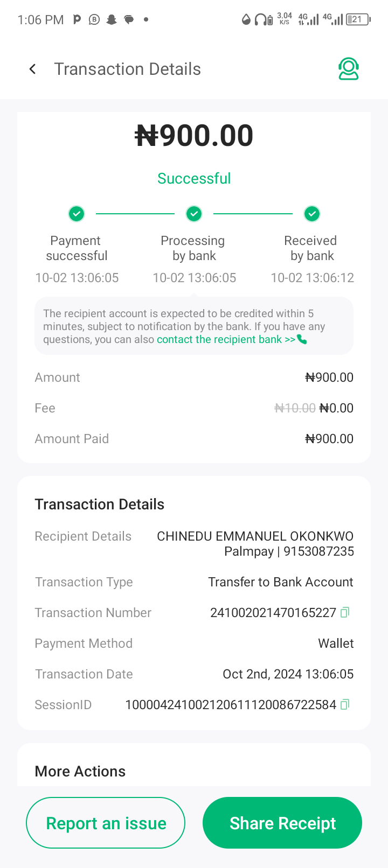Tap the transaction number 241002021470165227
Screen dimensions: 388x868
(273, 613)
